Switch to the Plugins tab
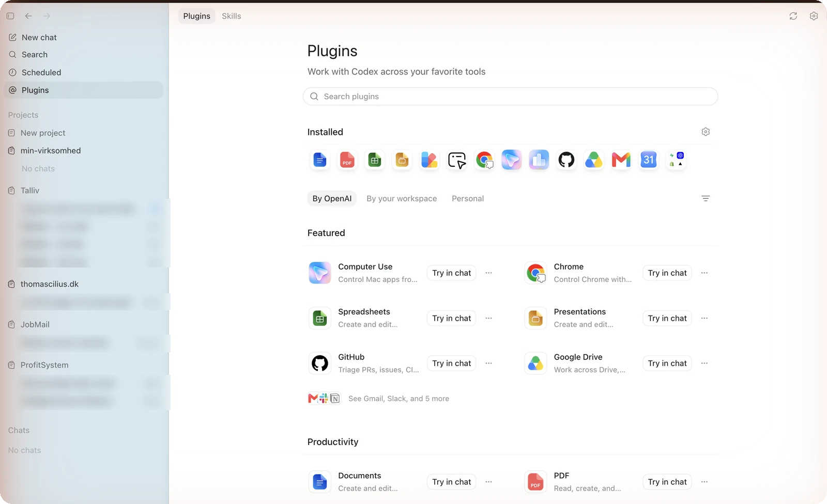This screenshot has height=504, width=827. click(x=197, y=16)
